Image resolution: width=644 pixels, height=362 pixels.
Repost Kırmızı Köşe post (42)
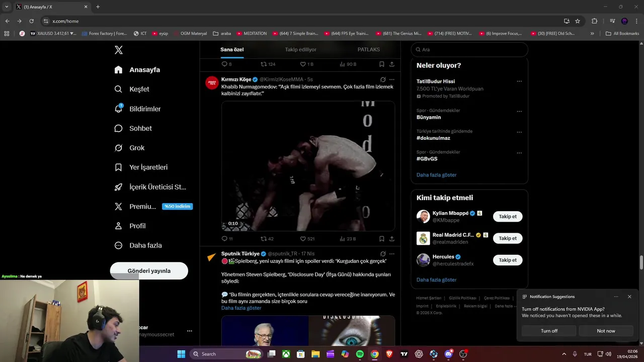pos(267,239)
